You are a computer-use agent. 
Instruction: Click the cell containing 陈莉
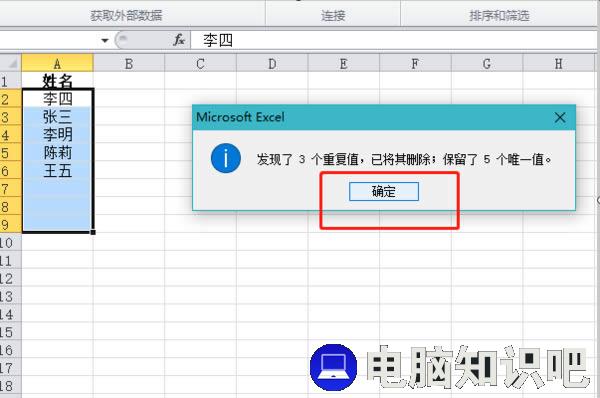click(x=57, y=153)
